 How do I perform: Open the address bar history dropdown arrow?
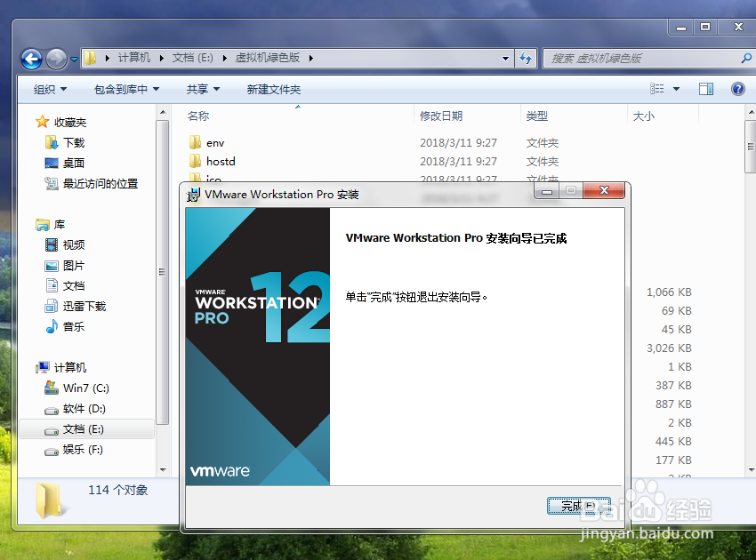point(505,59)
